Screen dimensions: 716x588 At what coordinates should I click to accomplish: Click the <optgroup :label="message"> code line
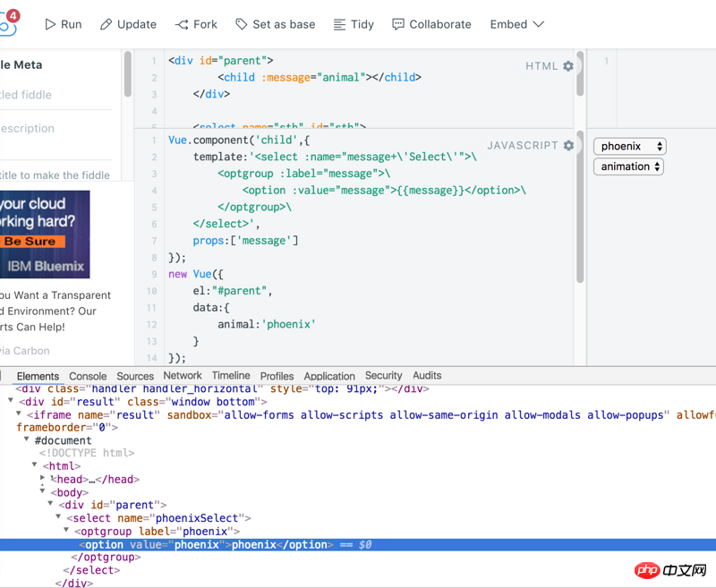point(303,174)
